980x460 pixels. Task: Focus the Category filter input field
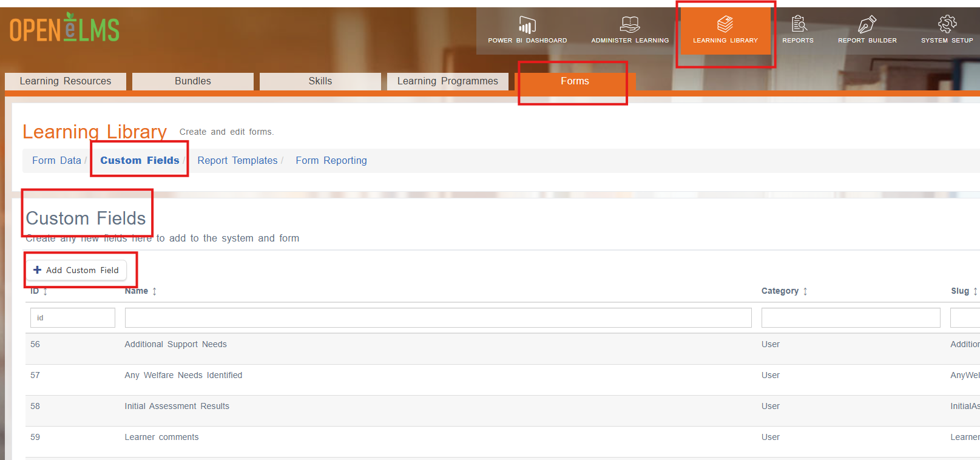coord(851,317)
